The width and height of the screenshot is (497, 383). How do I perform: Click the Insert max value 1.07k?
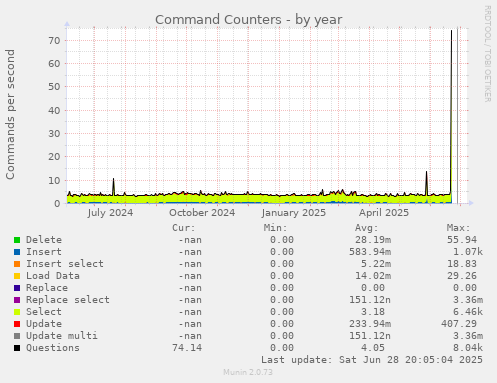[468, 252]
